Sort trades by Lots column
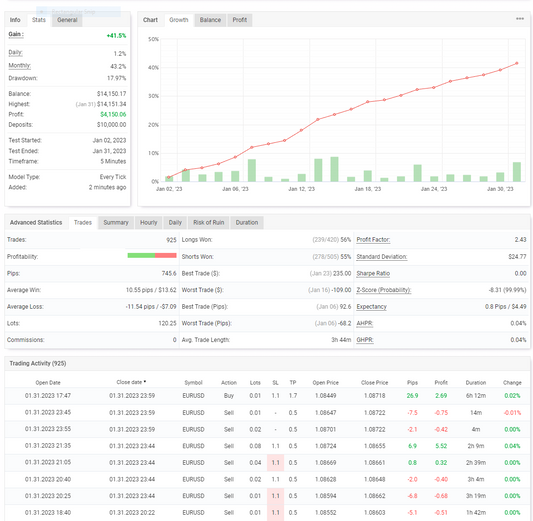 (255, 383)
